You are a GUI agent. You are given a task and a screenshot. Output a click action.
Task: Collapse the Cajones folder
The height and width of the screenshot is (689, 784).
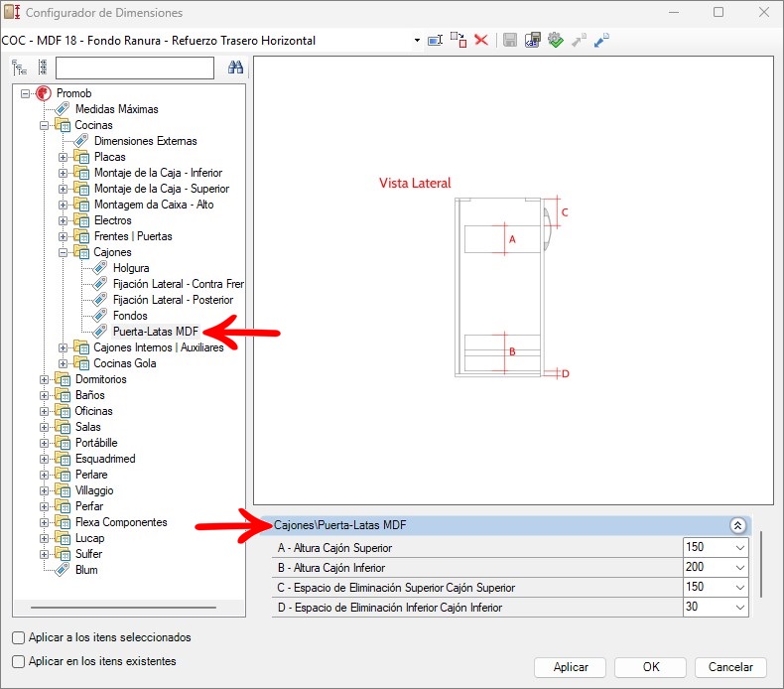coord(63,253)
